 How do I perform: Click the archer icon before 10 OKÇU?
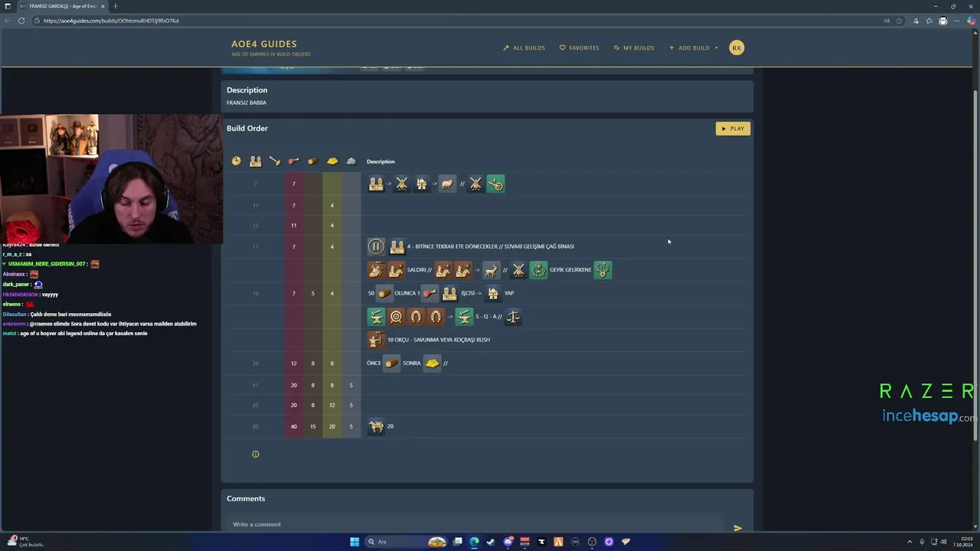[376, 340]
